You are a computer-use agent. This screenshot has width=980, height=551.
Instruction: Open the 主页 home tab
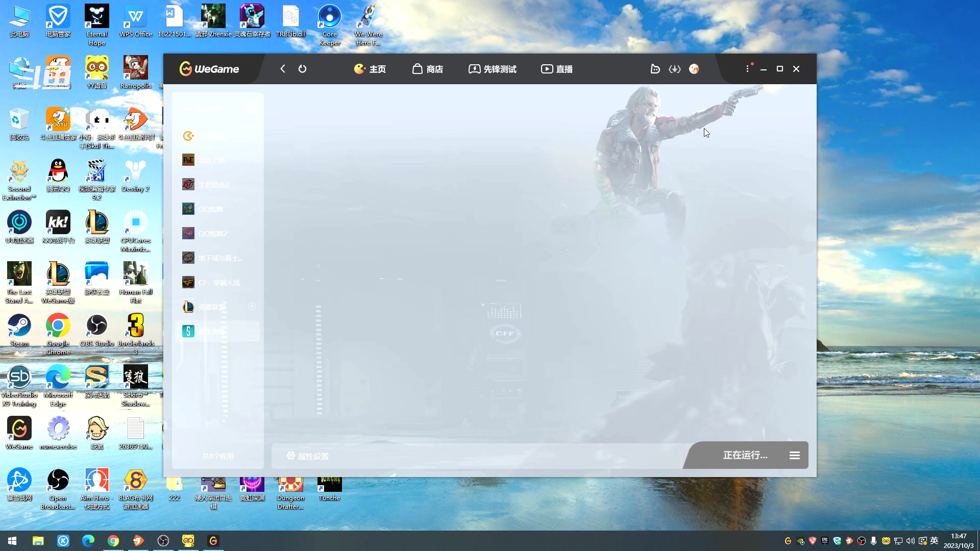point(370,69)
